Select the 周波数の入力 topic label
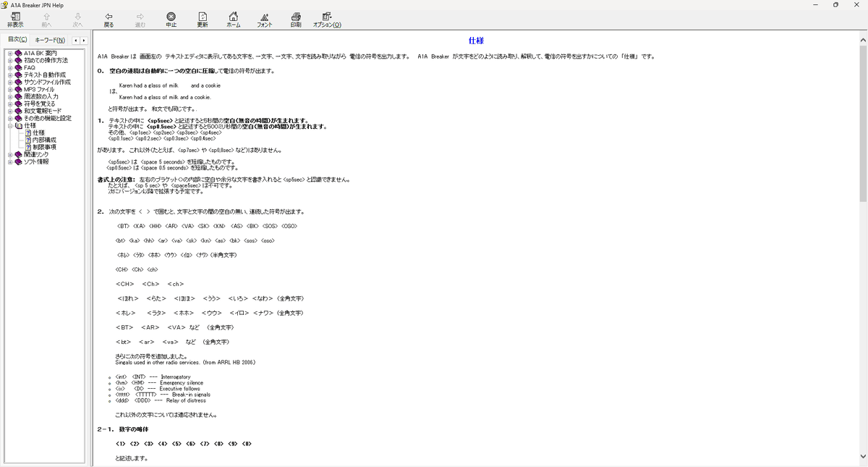This screenshot has height=467, width=868. 41,96
